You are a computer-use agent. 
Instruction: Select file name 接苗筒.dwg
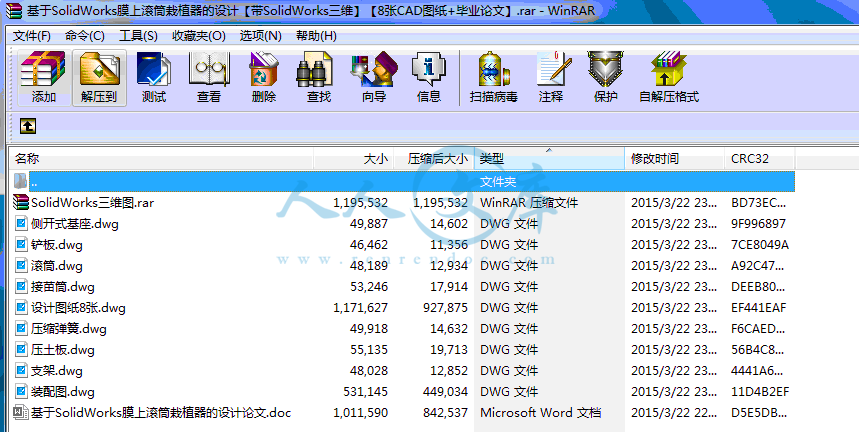point(62,286)
